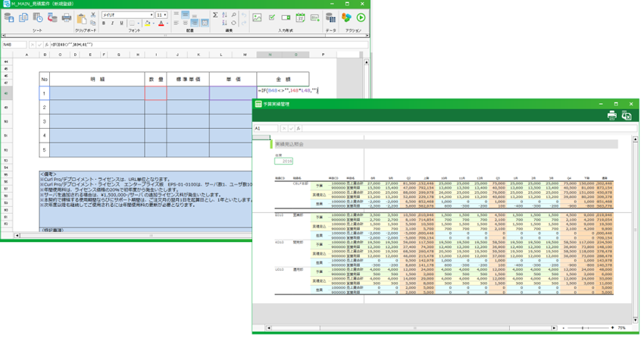Click the sort ascending icon
The image size is (644, 345).
(x=225, y=15)
